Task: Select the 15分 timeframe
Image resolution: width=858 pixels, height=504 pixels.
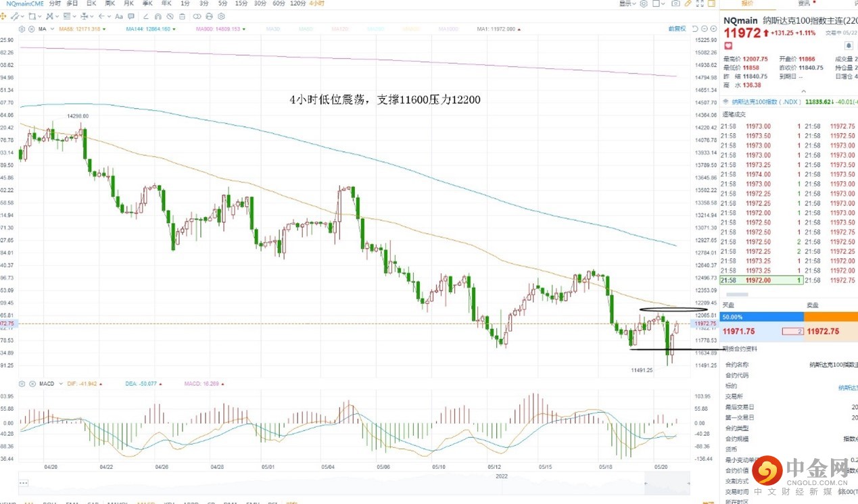Action: coord(241,3)
